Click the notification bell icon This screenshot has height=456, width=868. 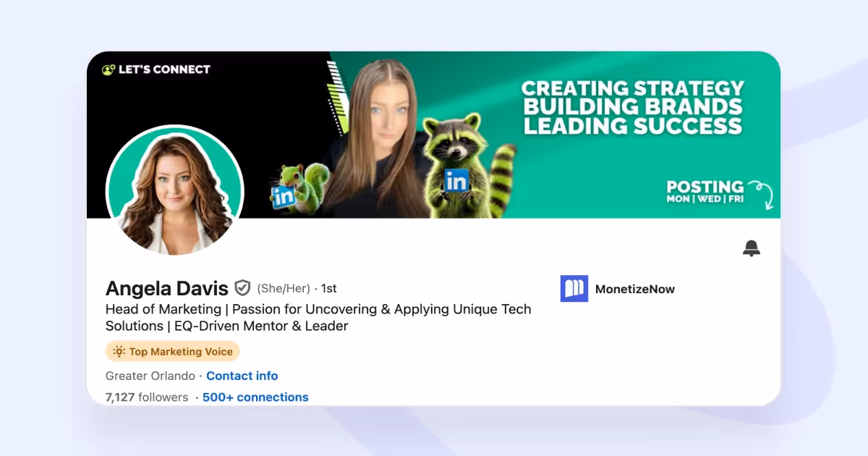click(752, 248)
